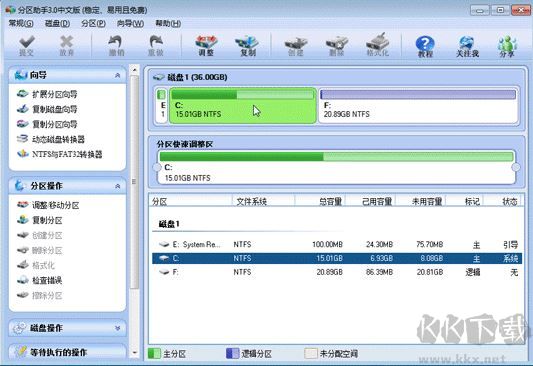This screenshot has width=533, height=366.
Task: Click the 文件系统 column header
Action: point(263,202)
